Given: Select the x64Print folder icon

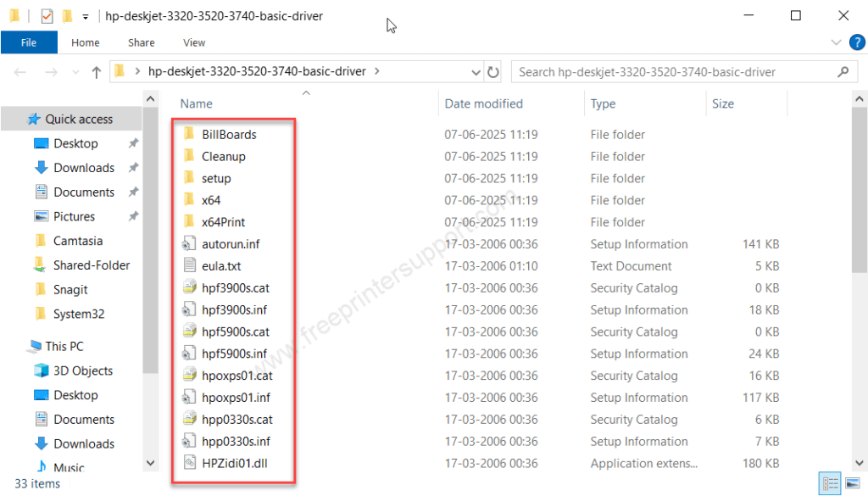Looking at the screenshot, I should click(x=189, y=221).
